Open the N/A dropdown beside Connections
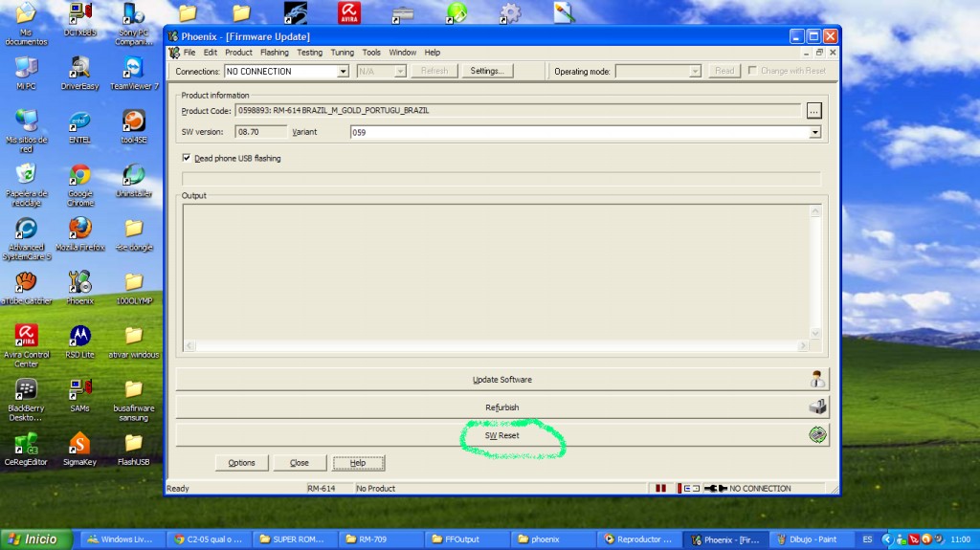Viewport: 980px width, 550px height. click(400, 71)
